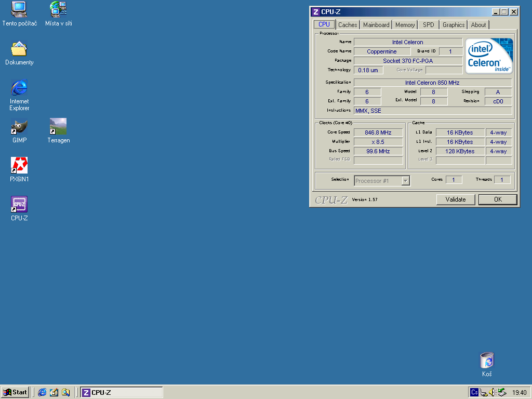Viewport: 532px width, 399px height.
Task: Select the Graphics tab
Action: [x=454, y=25]
